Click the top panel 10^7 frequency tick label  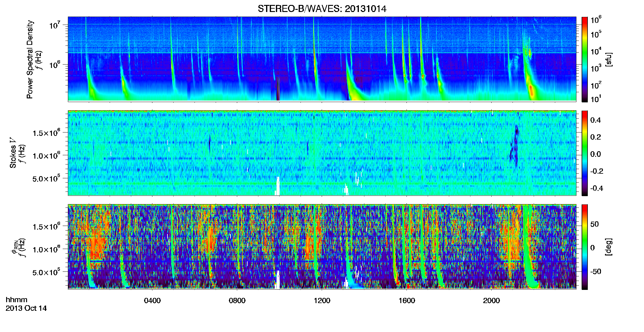click(x=55, y=25)
